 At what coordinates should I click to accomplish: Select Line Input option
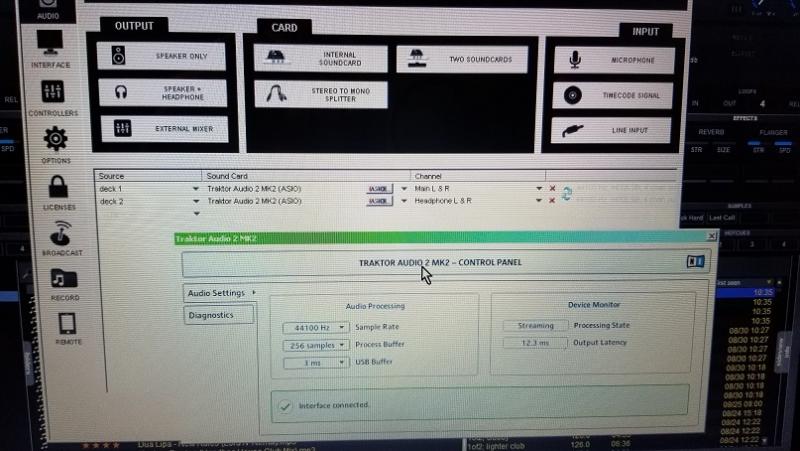pyautogui.click(x=611, y=130)
